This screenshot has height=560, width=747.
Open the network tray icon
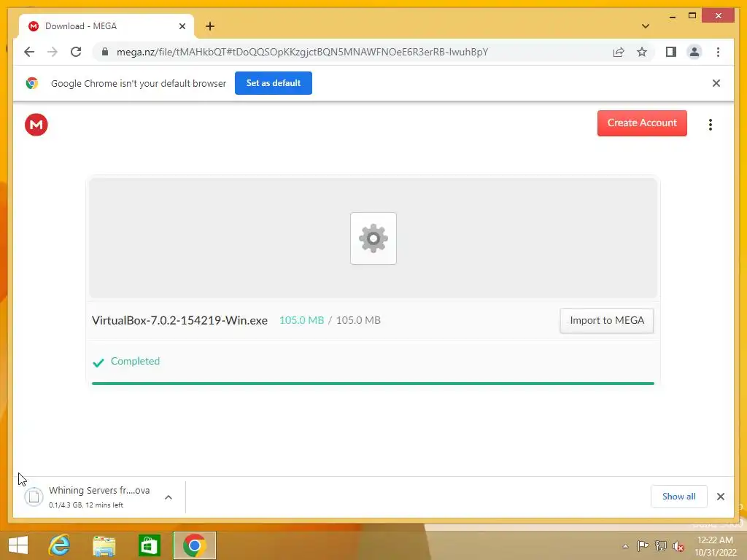click(661, 545)
